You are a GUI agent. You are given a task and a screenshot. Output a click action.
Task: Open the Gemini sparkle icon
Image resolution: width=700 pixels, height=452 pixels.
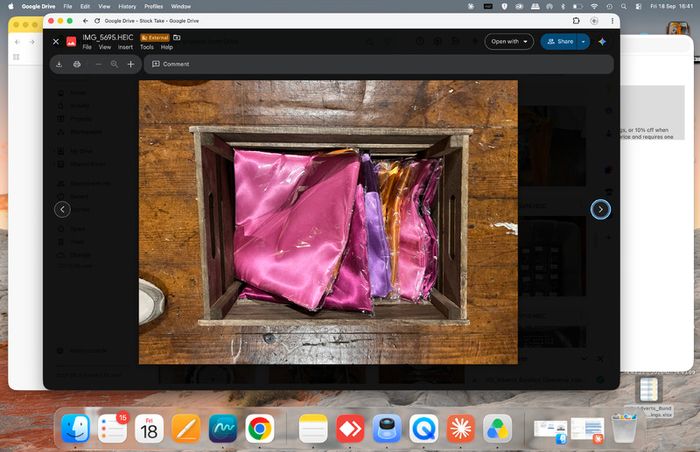[x=602, y=42]
